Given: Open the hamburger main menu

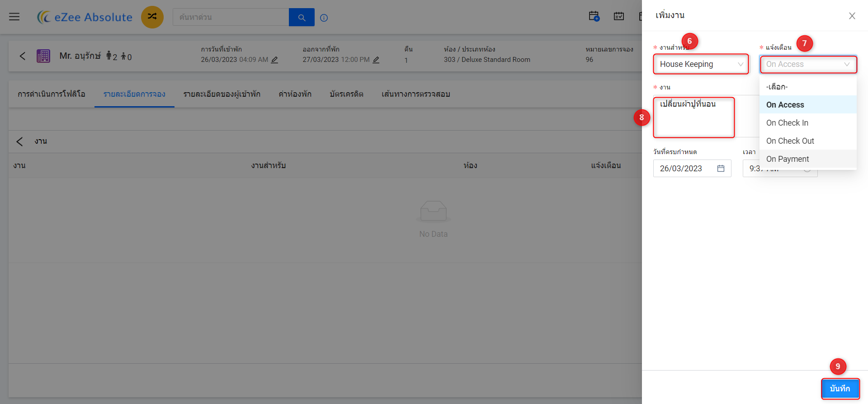Looking at the screenshot, I should (x=14, y=17).
